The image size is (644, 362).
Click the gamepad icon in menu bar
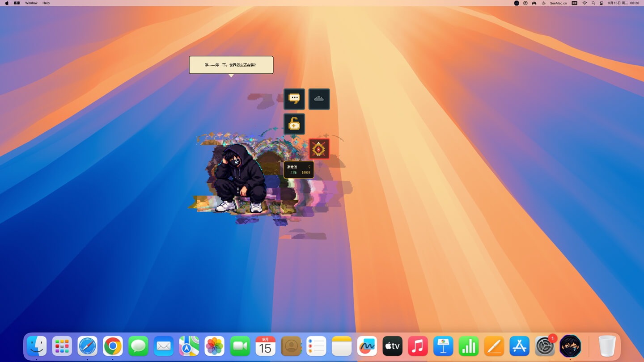tap(534, 3)
